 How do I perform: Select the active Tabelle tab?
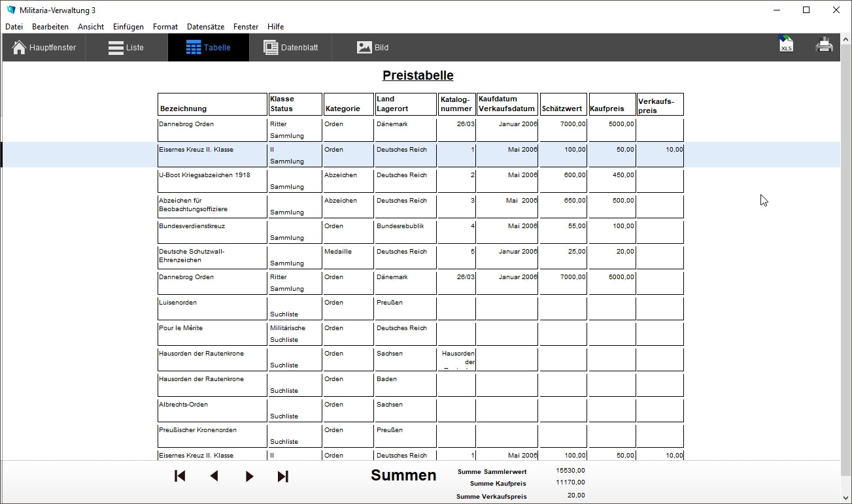click(x=208, y=48)
